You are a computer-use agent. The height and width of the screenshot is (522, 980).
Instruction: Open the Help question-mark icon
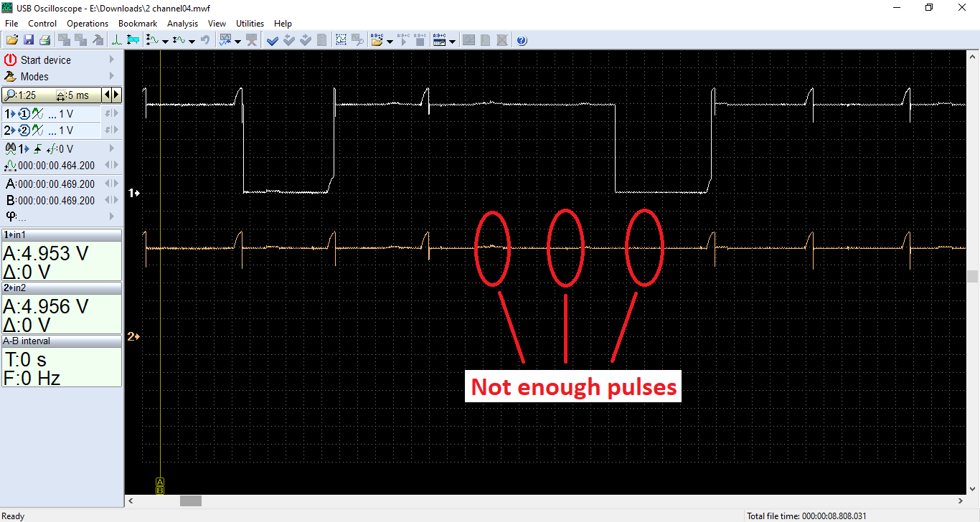[521, 40]
